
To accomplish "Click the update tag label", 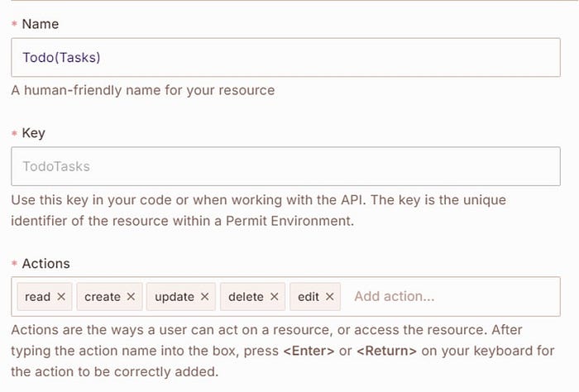I will click(x=175, y=296).
